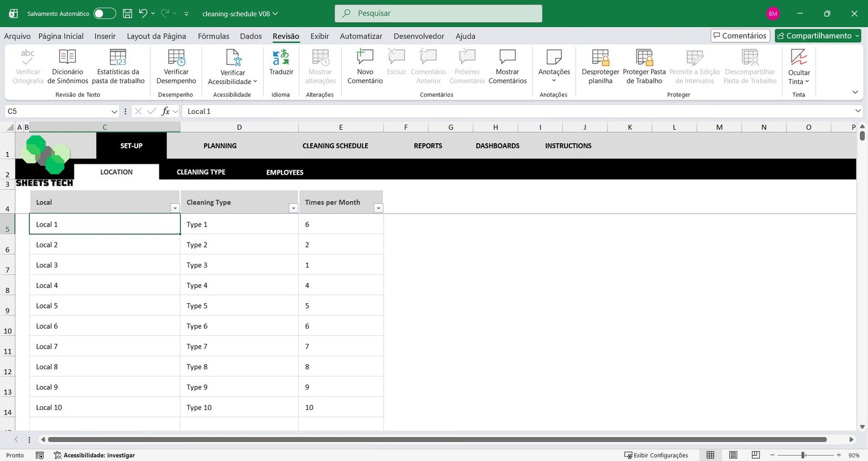Click the Compartilhamento share button

(818, 36)
